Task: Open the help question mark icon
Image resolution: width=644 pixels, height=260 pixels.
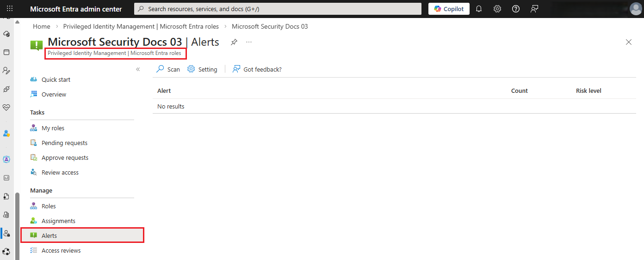Action: tap(516, 9)
